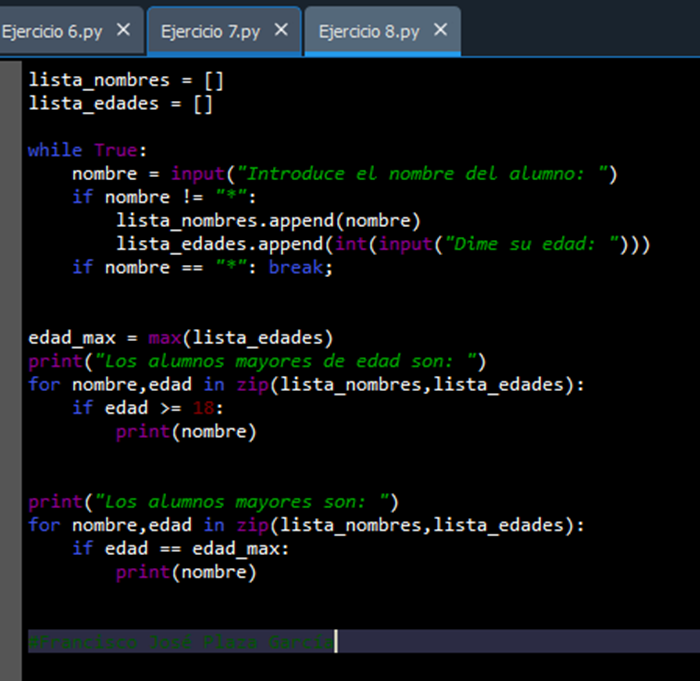
Task: Click the highlighted author comment on last line
Action: 180,641
